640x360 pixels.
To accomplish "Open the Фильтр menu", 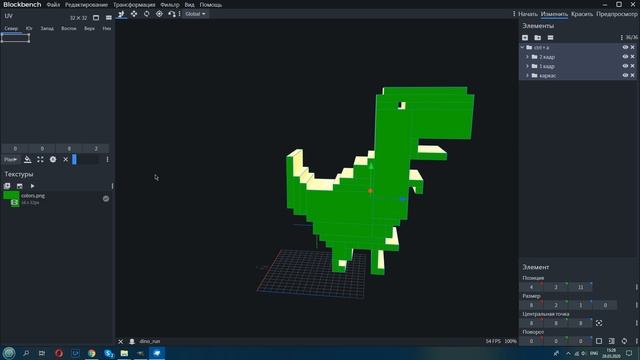I will click(170, 5).
